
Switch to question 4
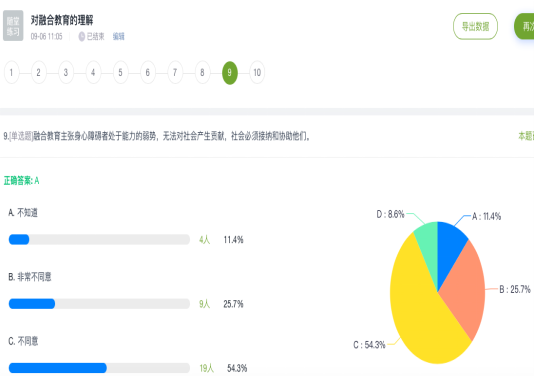[x=93, y=73]
